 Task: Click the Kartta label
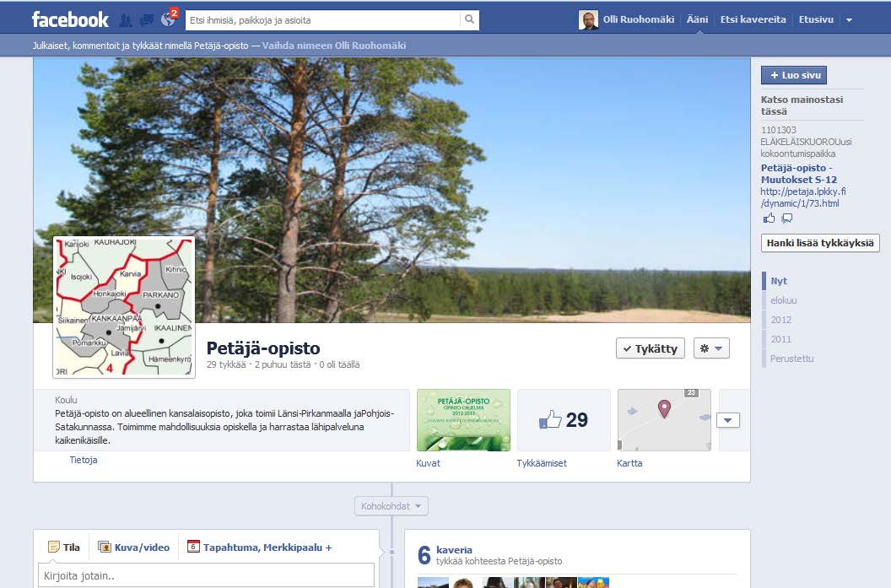pyautogui.click(x=629, y=463)
